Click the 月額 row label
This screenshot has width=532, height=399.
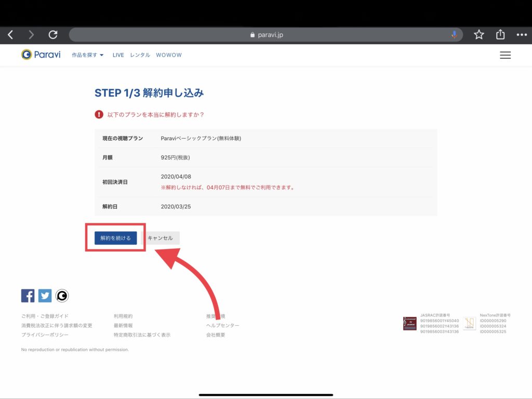point(107,157)
